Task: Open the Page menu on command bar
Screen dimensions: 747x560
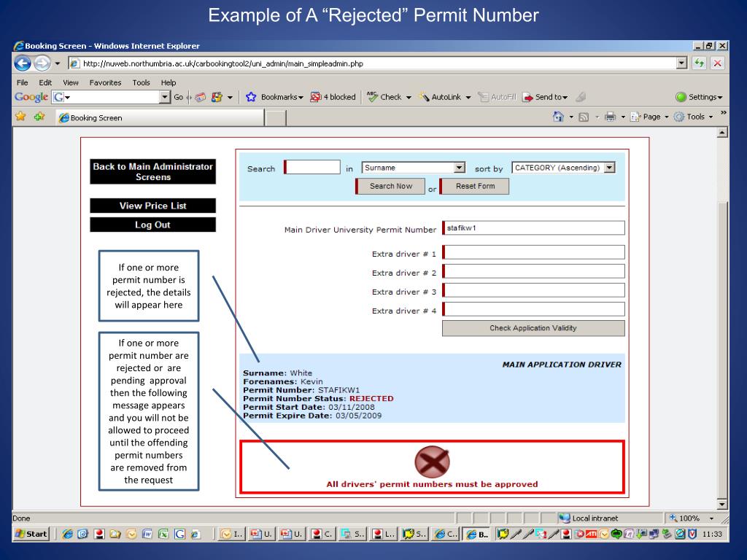Action: coord(649,117)
